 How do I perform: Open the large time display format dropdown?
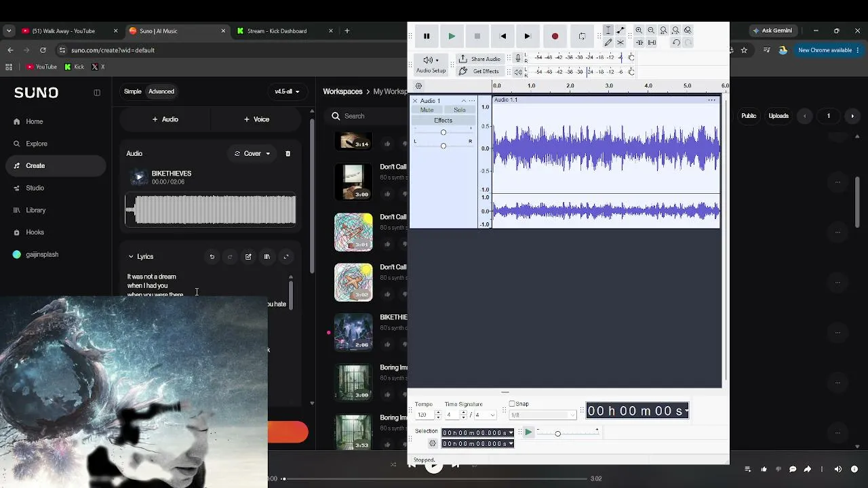[686, 411]
